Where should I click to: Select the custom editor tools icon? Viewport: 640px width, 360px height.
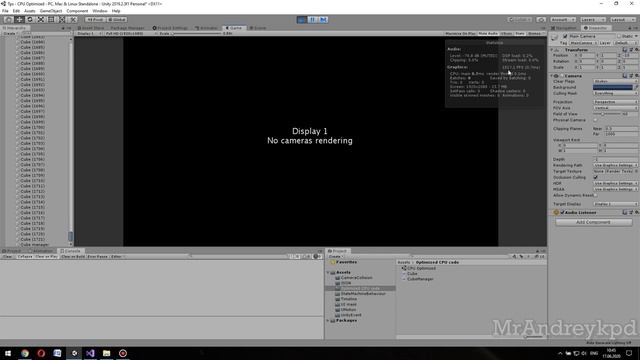pos(73,20)
